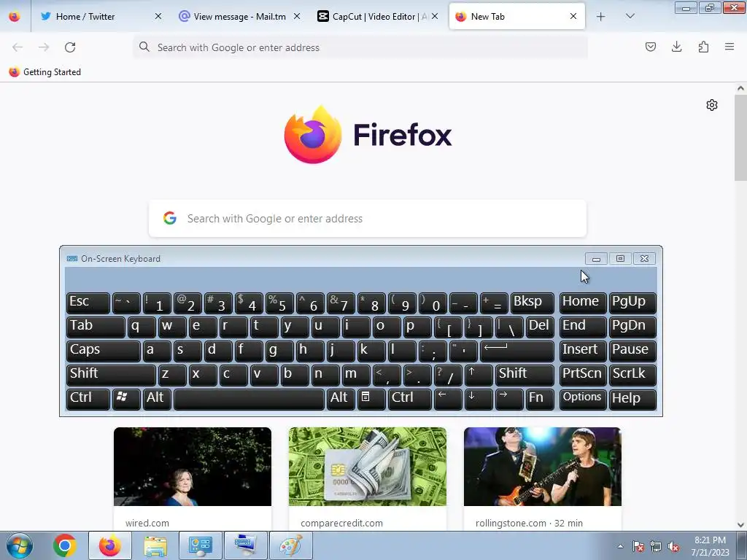Click the PgDn key on On-Screen Keyboard
The height and width of the screenshot is (560, 747).
click(632, 327)
